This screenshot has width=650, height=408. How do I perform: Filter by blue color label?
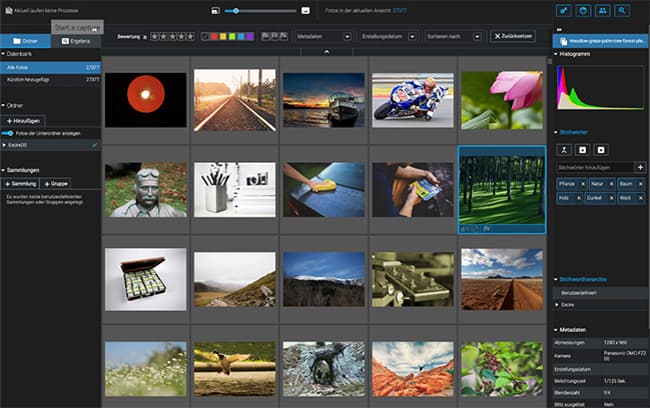pyautogui.click(x=241, y=36)
